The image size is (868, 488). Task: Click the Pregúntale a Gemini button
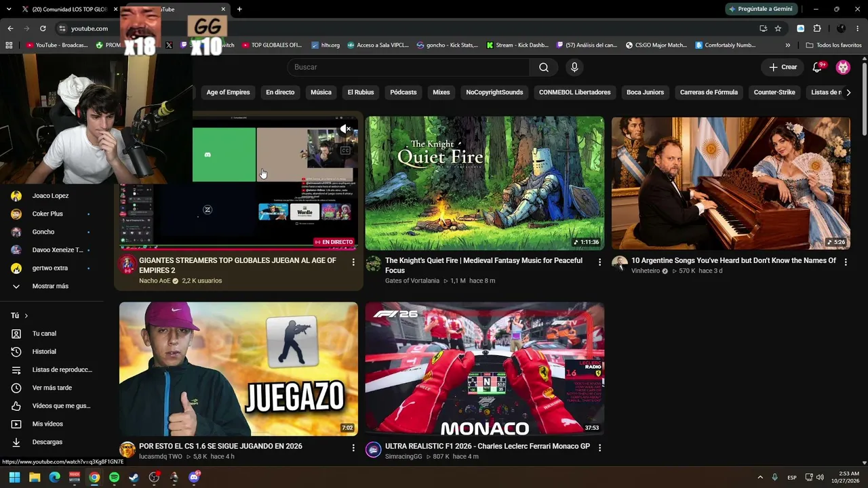click(x=760, y=9)
